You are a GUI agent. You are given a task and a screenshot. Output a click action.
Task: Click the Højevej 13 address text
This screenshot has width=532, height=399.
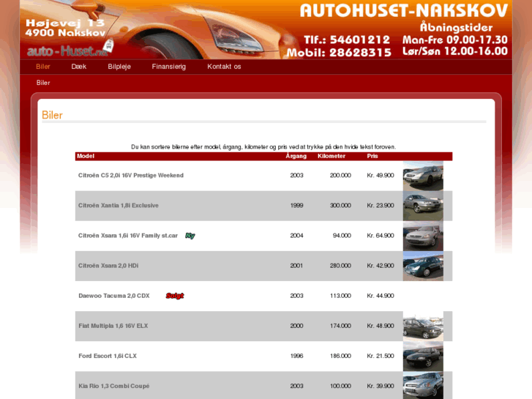[65, 23]
